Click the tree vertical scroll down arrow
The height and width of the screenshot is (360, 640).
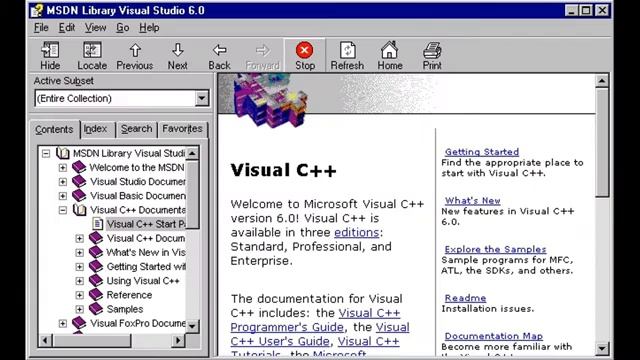tap(192, 326)
